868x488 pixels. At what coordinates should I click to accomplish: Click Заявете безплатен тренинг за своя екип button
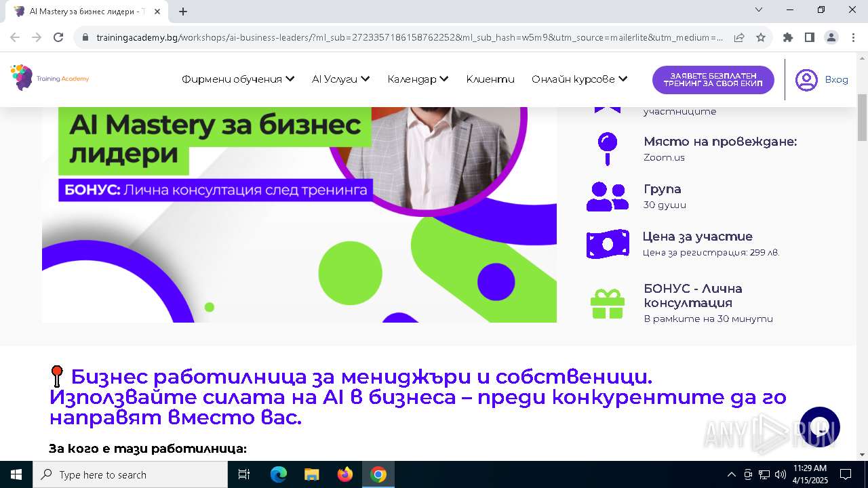(x=713, y=80)
